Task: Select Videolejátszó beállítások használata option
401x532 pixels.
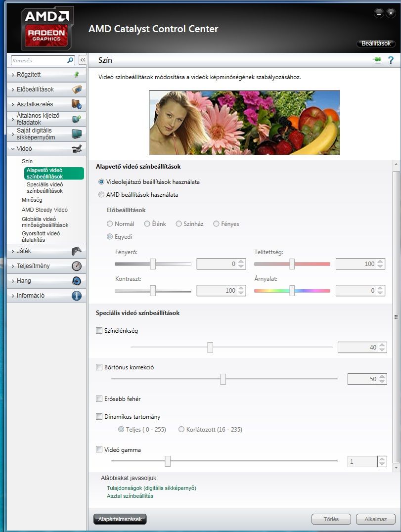Action: (x=101, y=182)
